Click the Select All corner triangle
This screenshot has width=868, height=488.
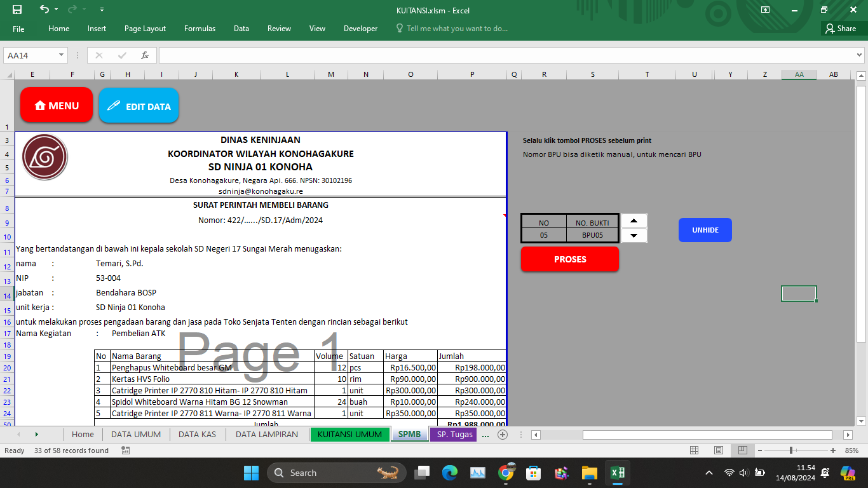click(x=9, y=75)
